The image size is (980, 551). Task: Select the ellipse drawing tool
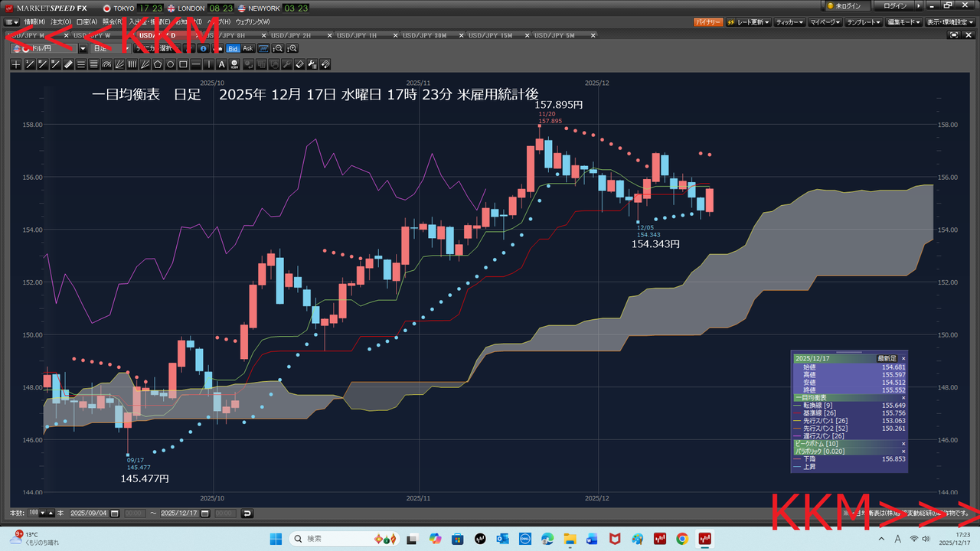click(170, 64)
